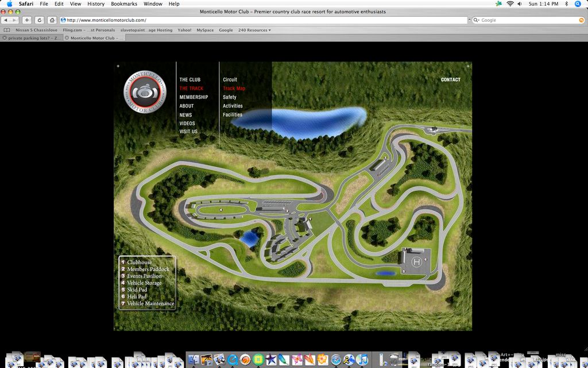Click the URL address field
Viewport: 588px width, 368px height.
pos(265,20)
